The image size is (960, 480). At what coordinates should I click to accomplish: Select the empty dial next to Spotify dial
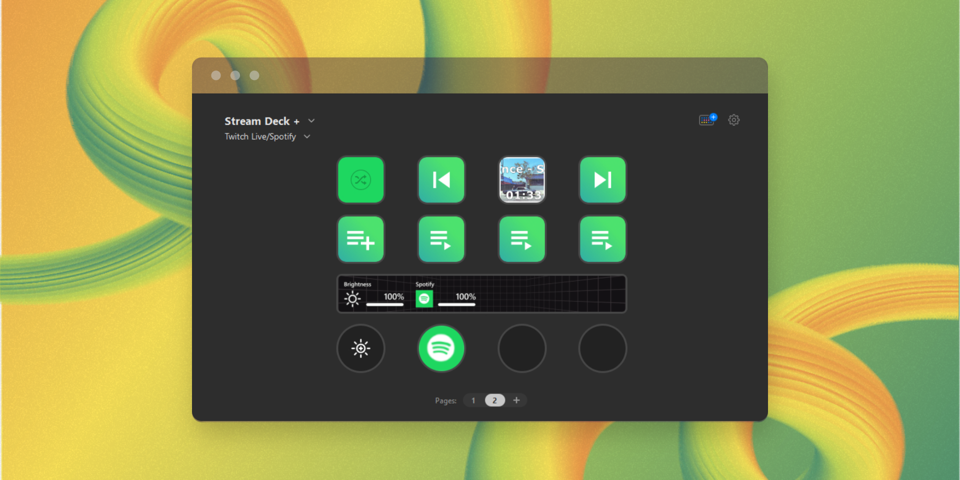coord(522,348)
